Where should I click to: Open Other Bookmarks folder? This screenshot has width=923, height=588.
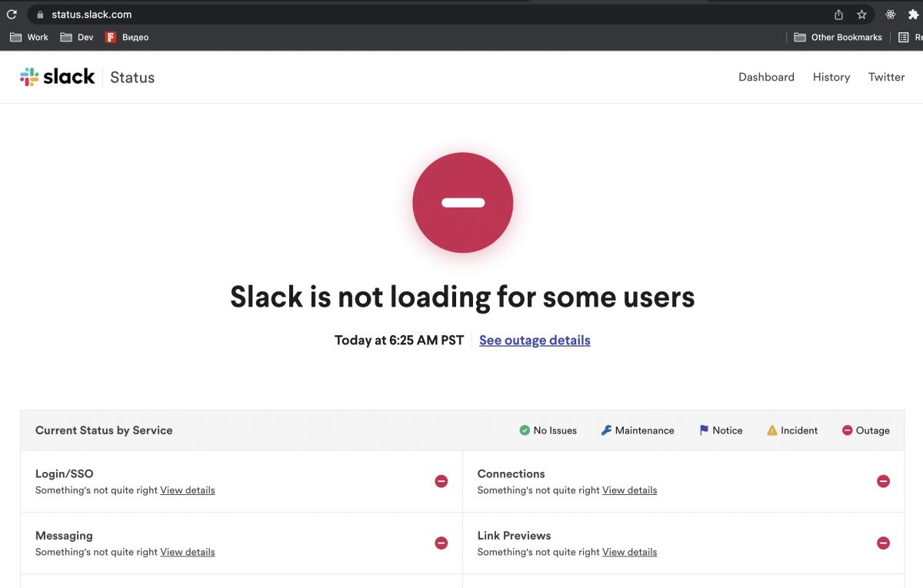click(x=838, y=37)
